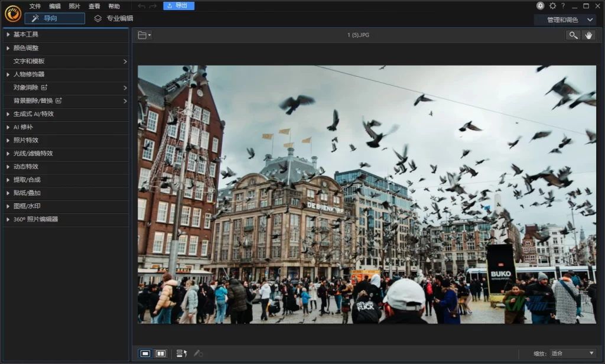Select the zoom magnifier tool

(x=573, y=35)
